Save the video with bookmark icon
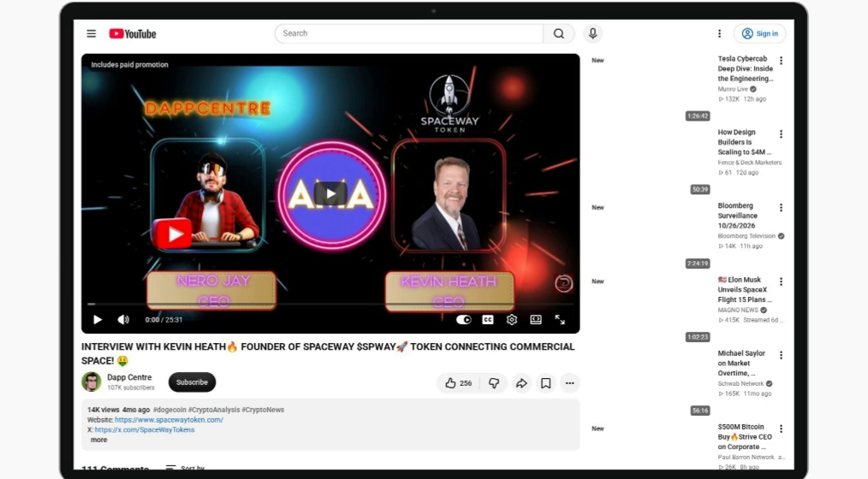 545,382
